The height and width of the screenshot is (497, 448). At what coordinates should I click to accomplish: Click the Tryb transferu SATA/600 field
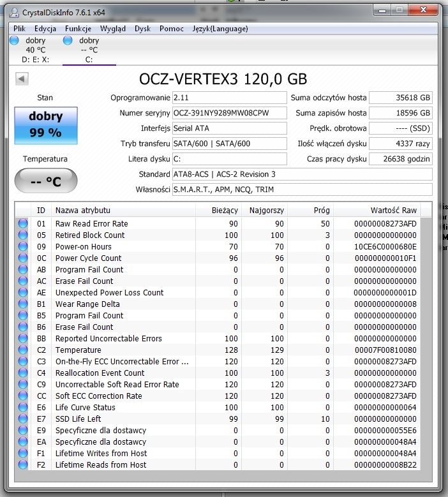[229, 144]
